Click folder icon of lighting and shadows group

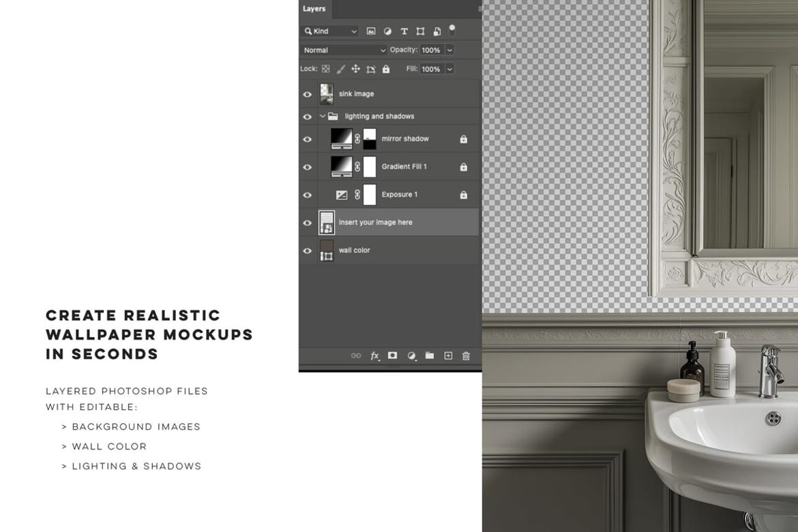click(x=333, y=116)
